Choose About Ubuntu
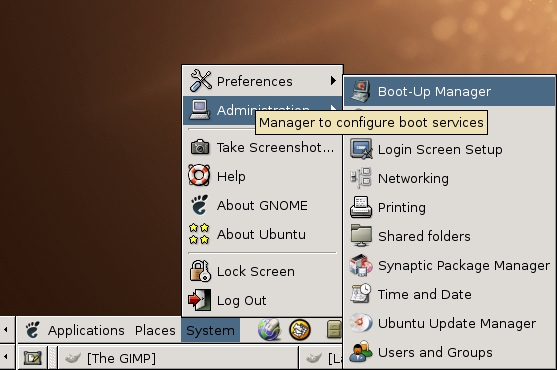Screen dimensions: 557x370 click(263, 234)
